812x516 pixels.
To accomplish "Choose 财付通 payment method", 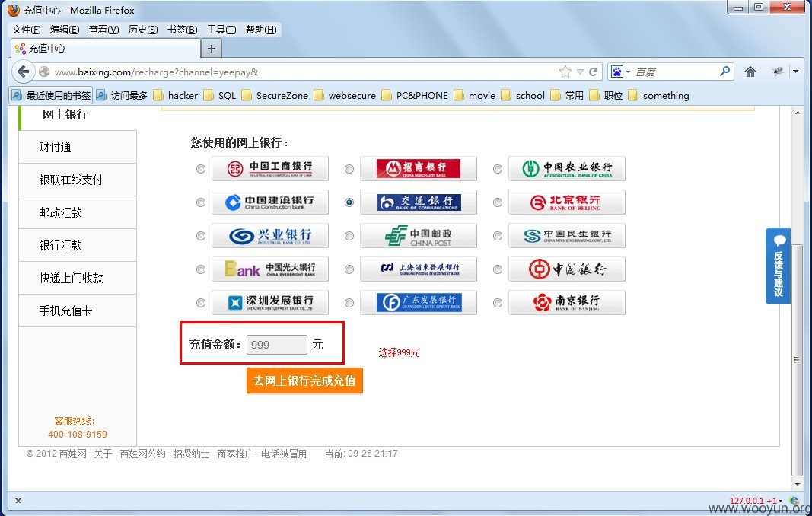I will (x=78, y=147).
